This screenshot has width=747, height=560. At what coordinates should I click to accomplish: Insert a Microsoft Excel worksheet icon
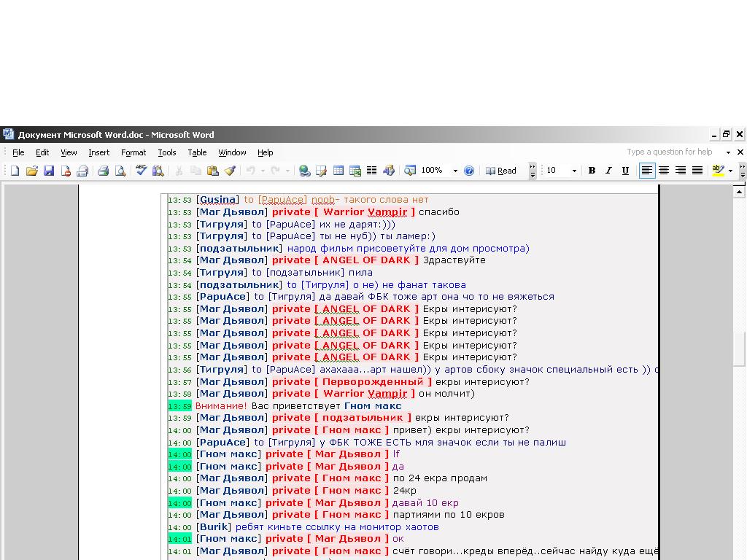click(355, 171)
